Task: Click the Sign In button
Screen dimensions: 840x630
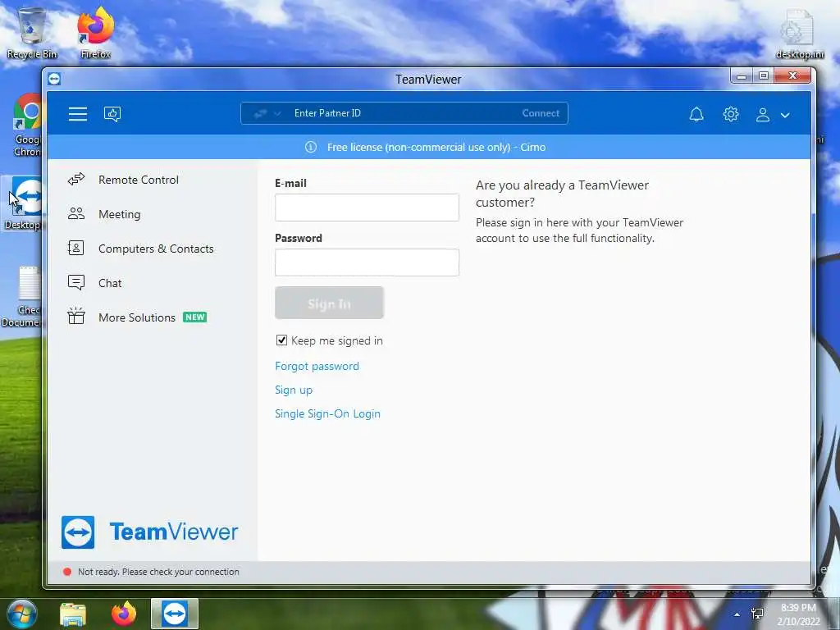Action: 330,304
